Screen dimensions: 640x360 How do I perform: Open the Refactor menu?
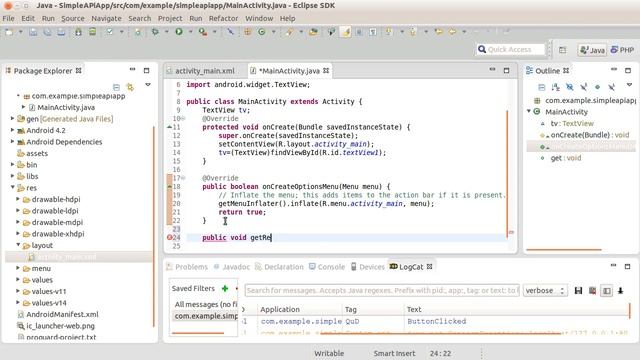223,18
